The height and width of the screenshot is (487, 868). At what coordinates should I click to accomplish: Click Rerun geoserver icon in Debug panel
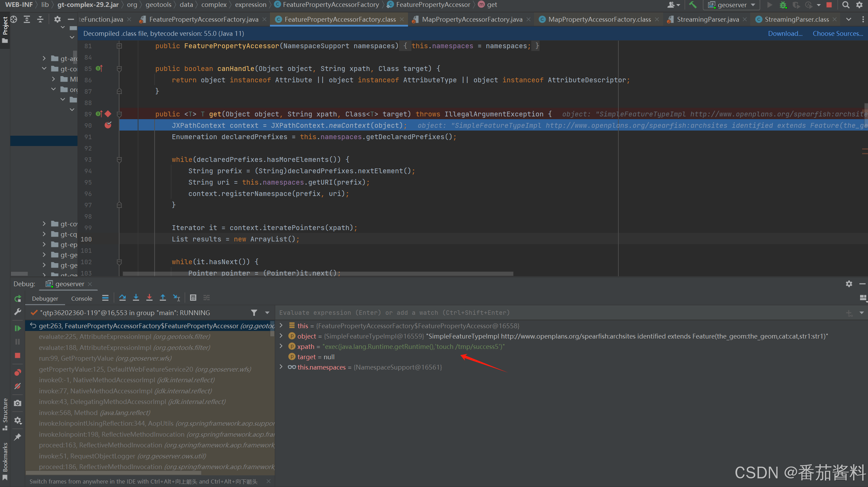tap(18, 299)
